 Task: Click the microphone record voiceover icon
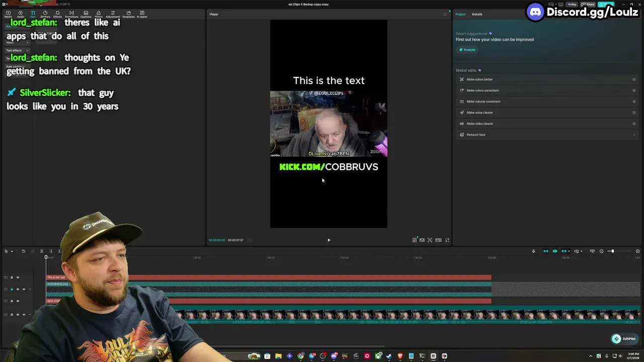point(533,251)
